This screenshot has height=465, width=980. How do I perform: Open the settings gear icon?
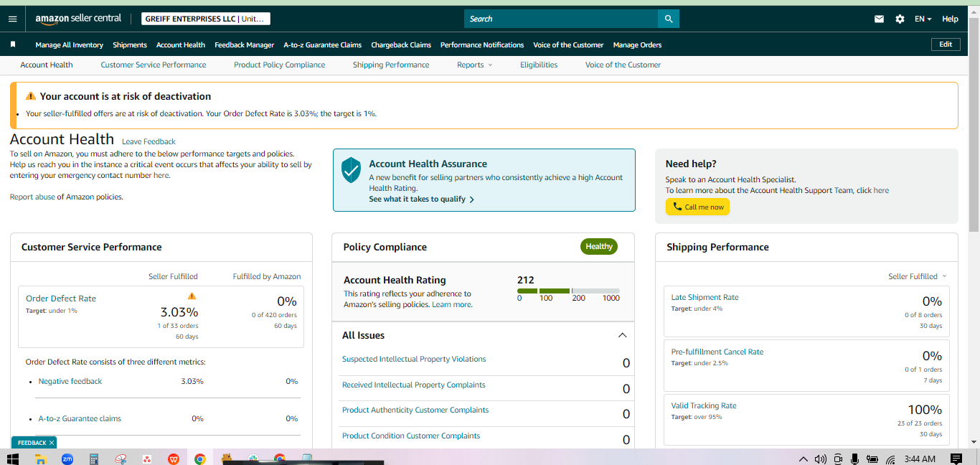pos(900,19)
